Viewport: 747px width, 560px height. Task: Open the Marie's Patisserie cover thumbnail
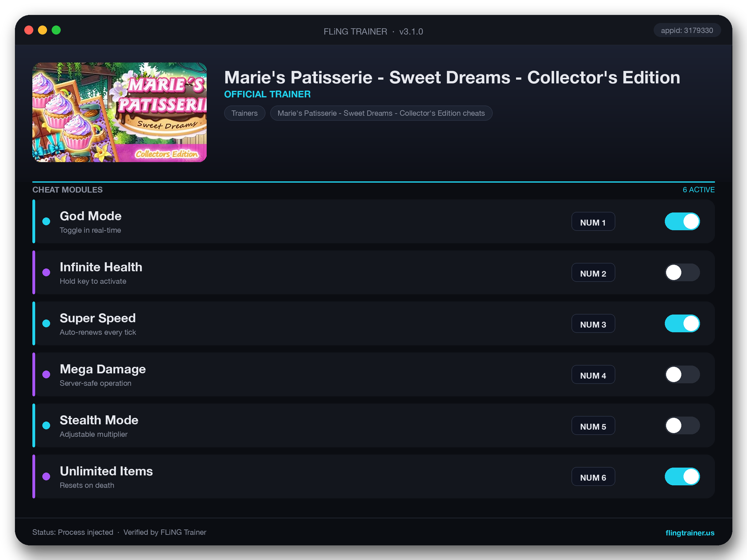[x=119, y=112]
